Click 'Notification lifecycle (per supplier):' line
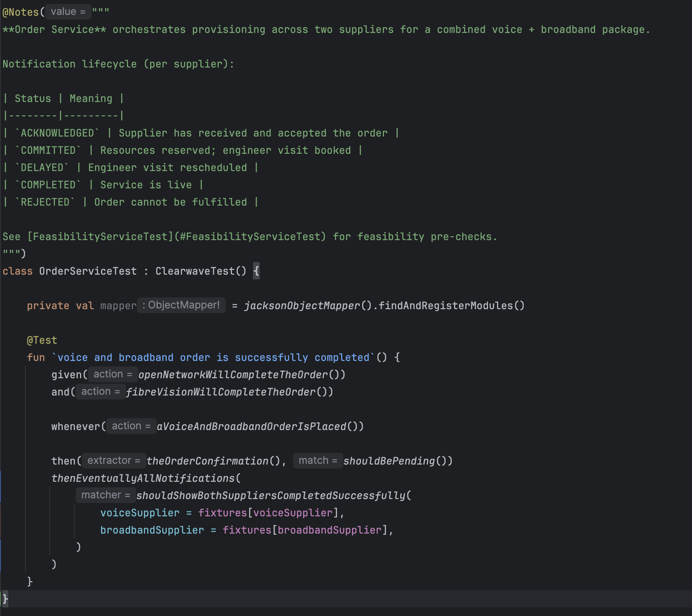The image size is (692, 616). pos(118,64)
